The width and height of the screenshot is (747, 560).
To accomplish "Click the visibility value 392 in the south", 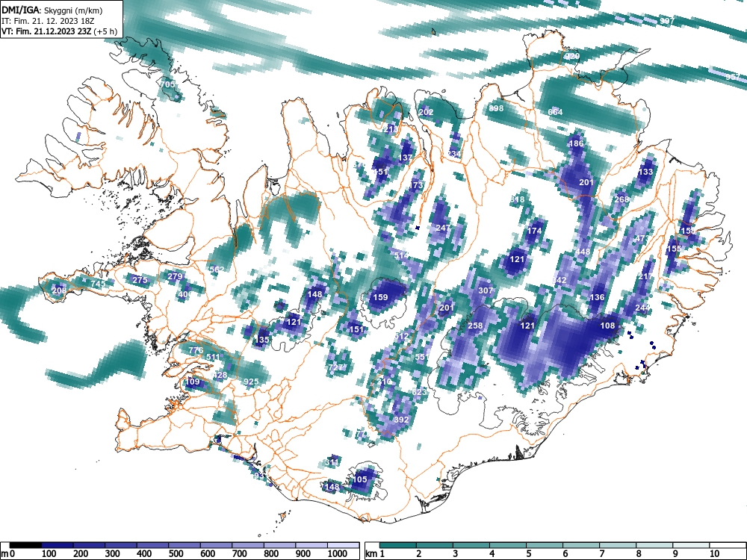I will pyautogui.click(x=402, y=420).
